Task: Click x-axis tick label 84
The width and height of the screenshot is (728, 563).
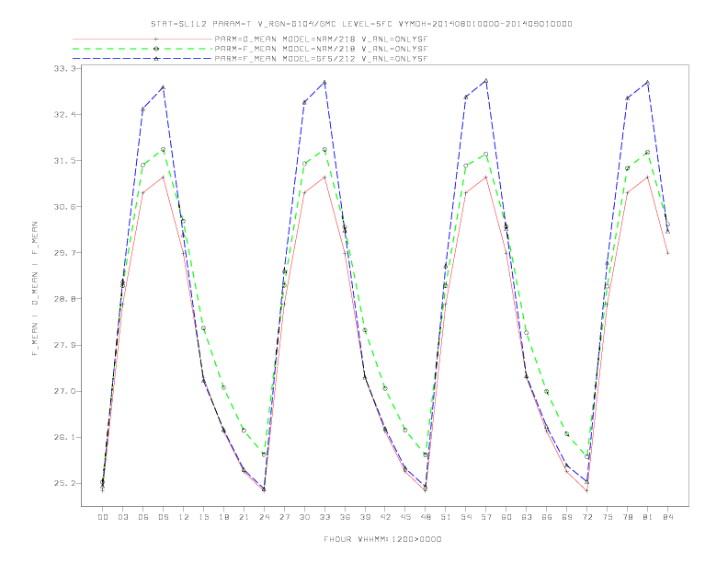Action: pyautogui.click(x=667, y=517)
